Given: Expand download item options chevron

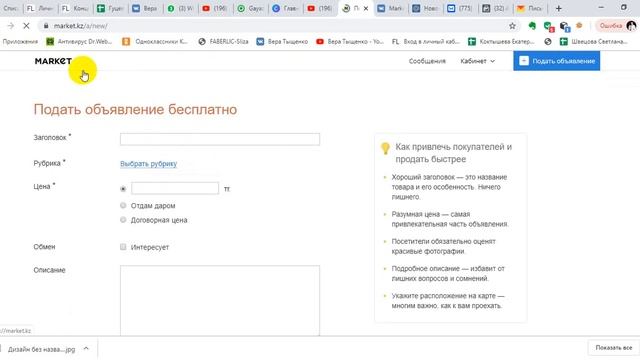Looking at the screenshot, I should (x=86, y=349).
